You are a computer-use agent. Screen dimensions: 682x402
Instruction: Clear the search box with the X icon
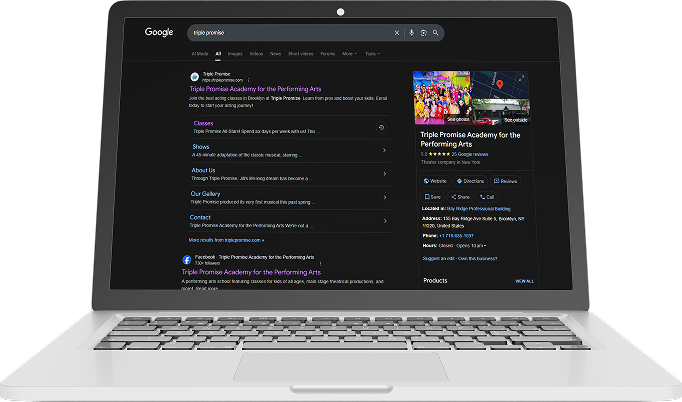pos(397,33)
